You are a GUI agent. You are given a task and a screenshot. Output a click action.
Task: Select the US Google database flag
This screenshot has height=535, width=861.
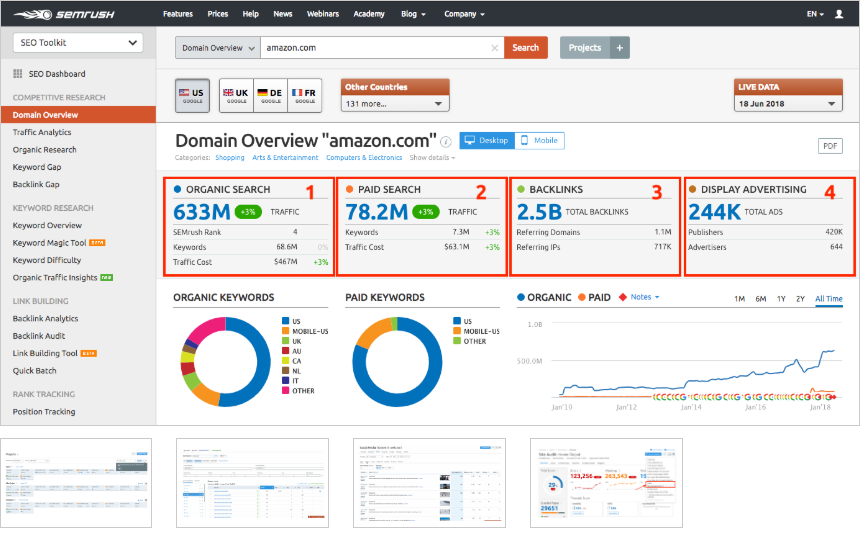[192, 96]
